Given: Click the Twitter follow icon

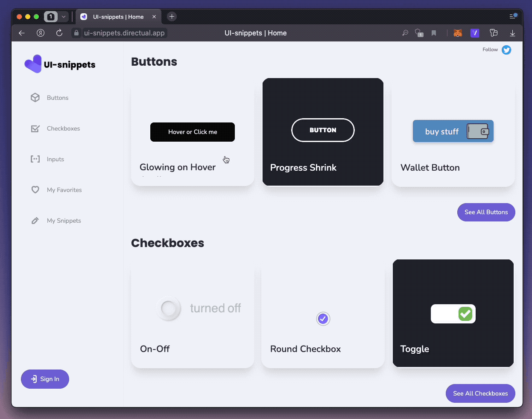Looking at the screenshot, I should 506,50.
